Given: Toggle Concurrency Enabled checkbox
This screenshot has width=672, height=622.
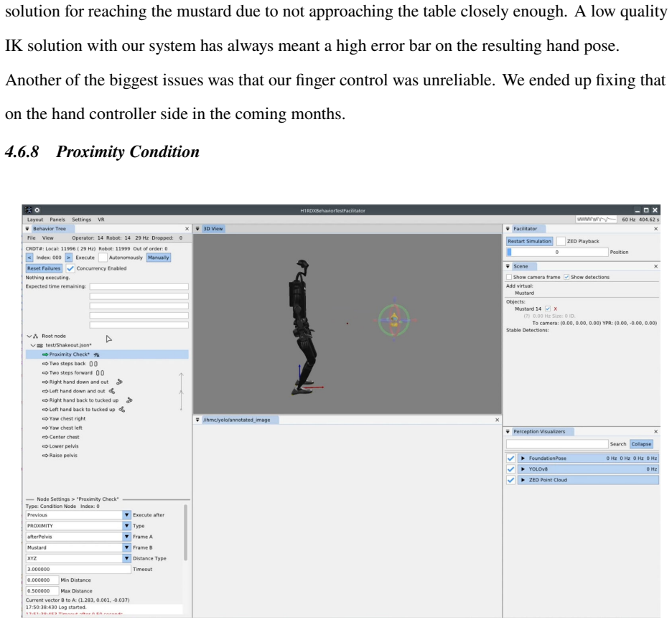Looking at the screenshot, I should pos(70,268).
